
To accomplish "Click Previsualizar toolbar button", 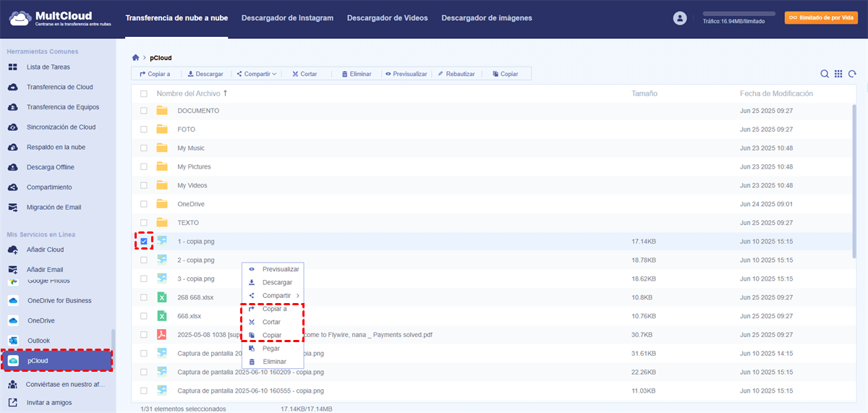I will tap(406, 74).
